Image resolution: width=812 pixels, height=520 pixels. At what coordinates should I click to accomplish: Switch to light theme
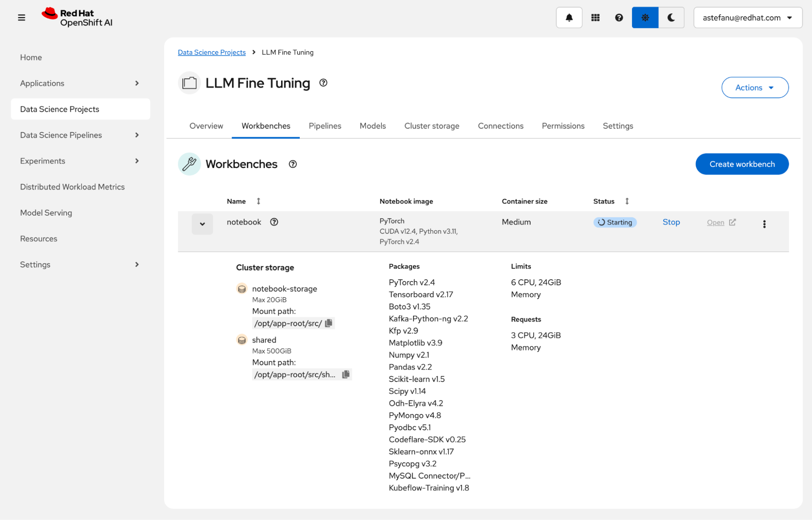coord(645,17)
